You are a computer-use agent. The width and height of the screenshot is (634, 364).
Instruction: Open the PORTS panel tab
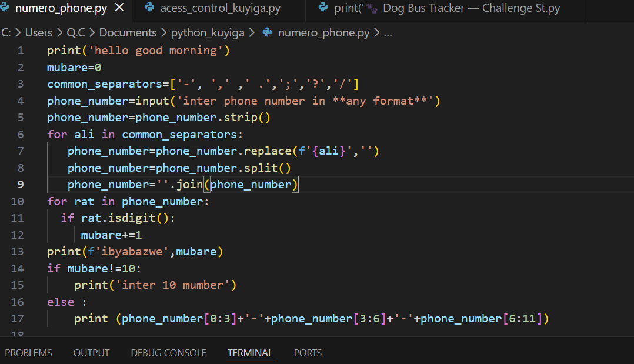(308, 353)
